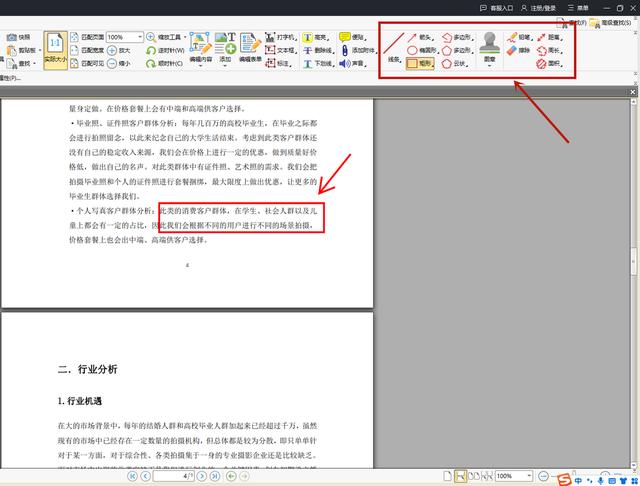This screenshot has width=640, height=486.
Task: Go to the last page
Action: click(215, 476)
